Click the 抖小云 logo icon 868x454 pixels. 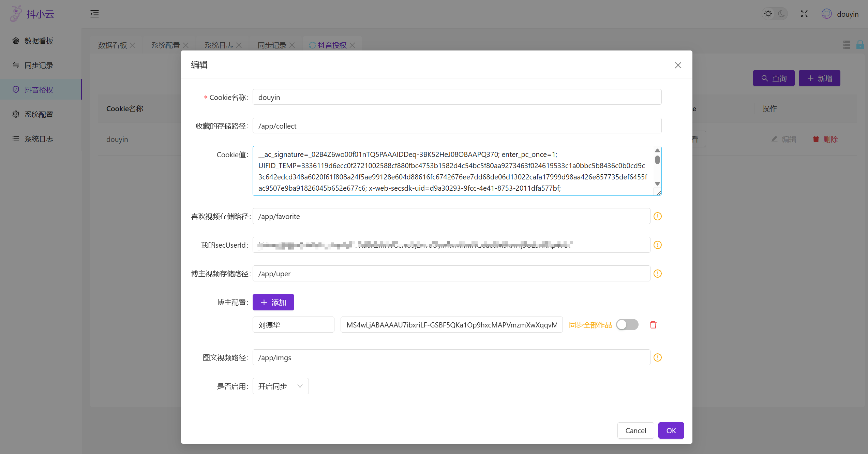tap(16, 14)
